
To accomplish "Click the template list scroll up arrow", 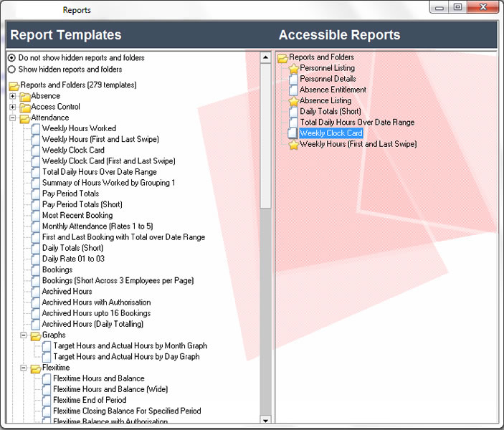I will [x=265, y=57].
